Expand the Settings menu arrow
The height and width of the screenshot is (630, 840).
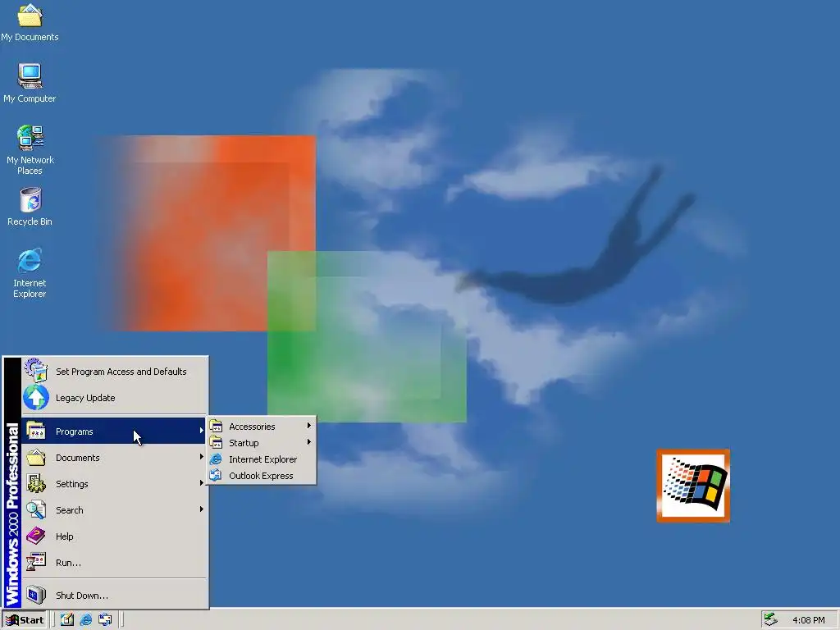[202, 483]
